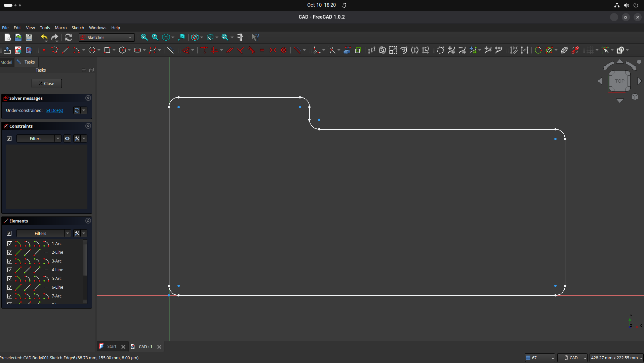
Task: Click the undo arrow icon
Action: click(44, 37)
